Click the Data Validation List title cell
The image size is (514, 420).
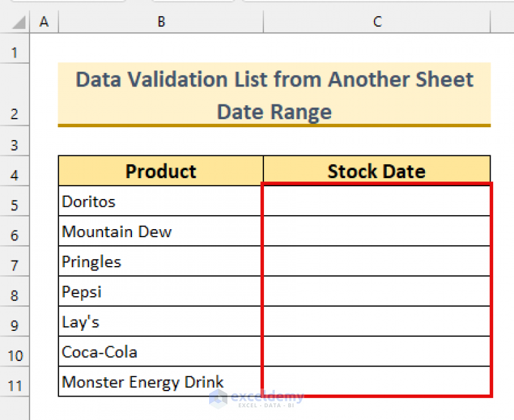pos(274,94)
